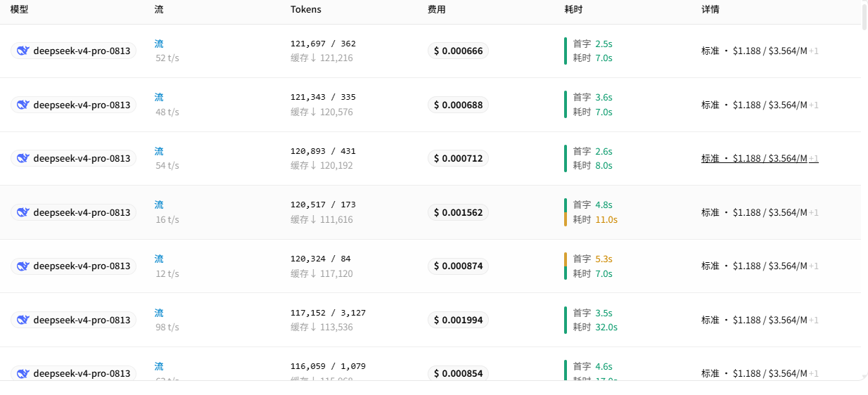This screenshot has height=395, width=868.
Task: Open the 流 link above 98 t/s
Action: point(159,313)
